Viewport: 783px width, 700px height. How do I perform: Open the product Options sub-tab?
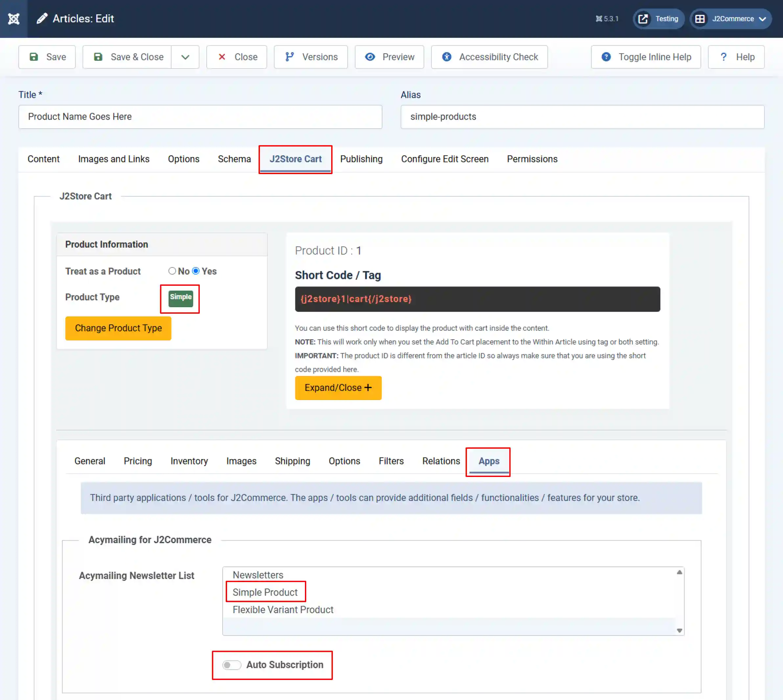coord(344,461)
